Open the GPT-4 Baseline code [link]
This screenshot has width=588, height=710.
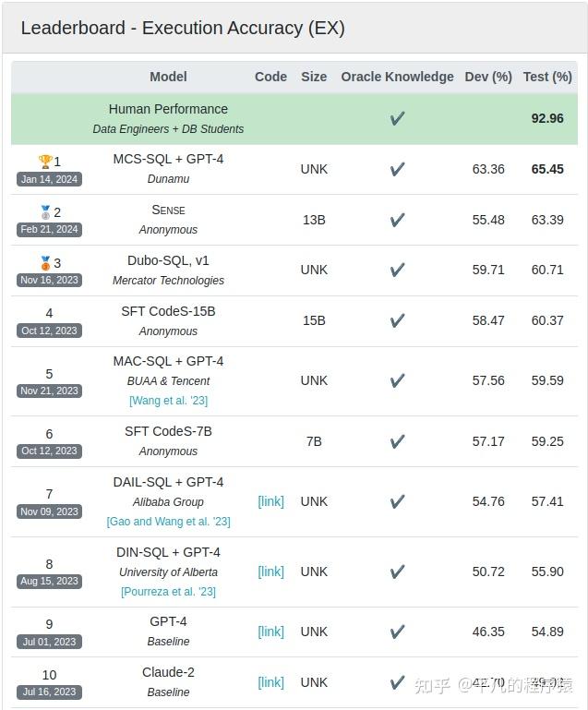(270, 632)
